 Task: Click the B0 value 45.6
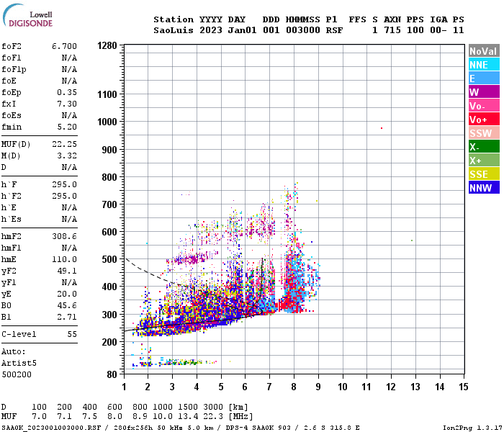coord(67,305)
